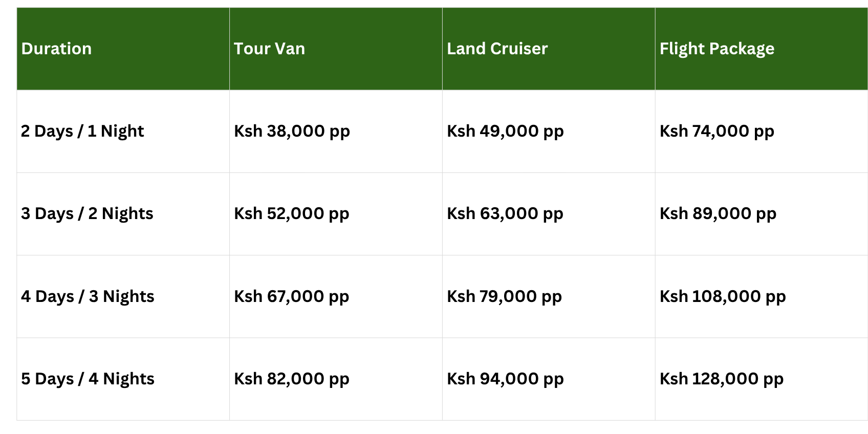The image size is (868, 434).
Task: Select the Ksh 52,000 pp price cell
Action: 291,213
